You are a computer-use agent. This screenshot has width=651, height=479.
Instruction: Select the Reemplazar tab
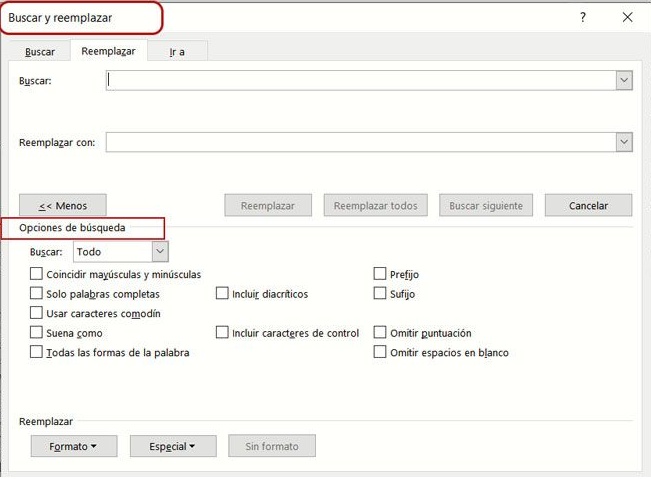click(x=108, y=51)
